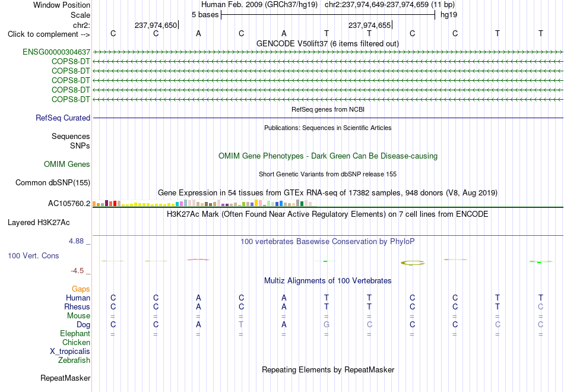The image size is (564, 392).
Task: Click the mismatched G in Dog row
Action: pos(327,325)
